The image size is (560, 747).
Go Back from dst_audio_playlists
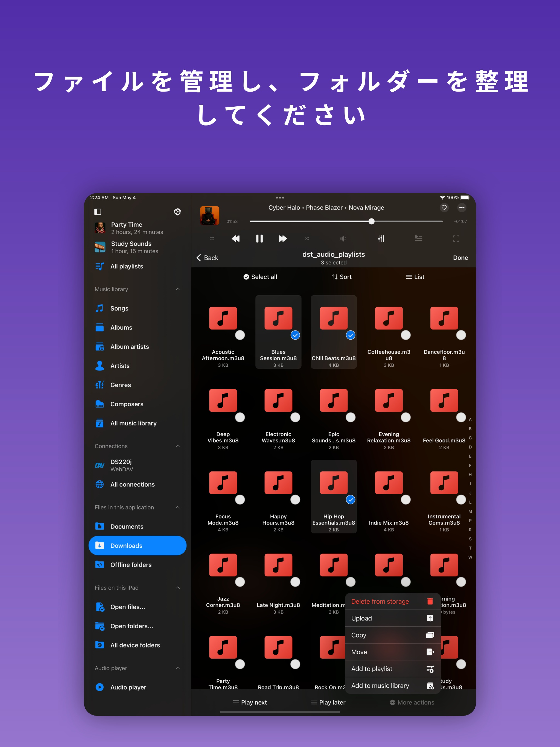207,258
